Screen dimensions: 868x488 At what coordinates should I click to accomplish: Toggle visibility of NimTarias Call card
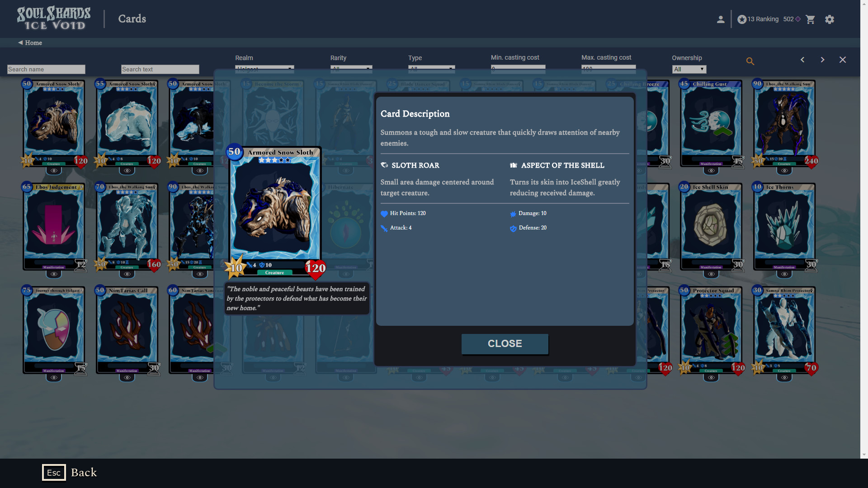click(127, 376)
